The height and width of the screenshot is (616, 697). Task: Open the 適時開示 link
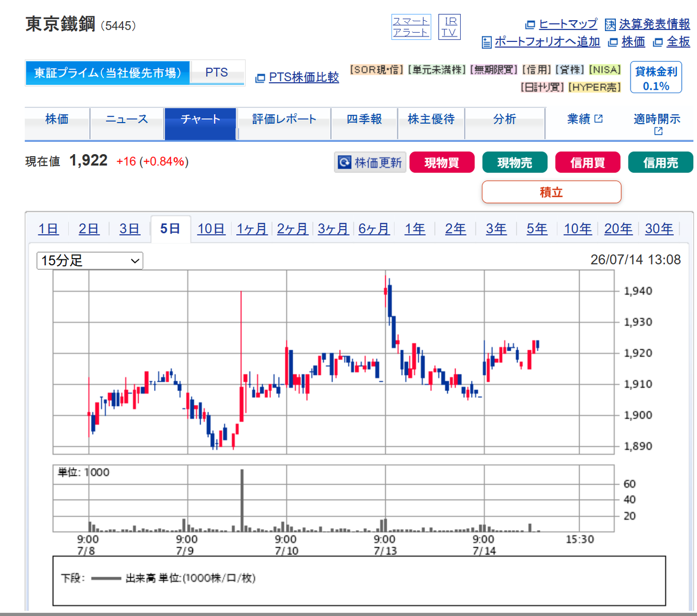[x=657, y=119]
